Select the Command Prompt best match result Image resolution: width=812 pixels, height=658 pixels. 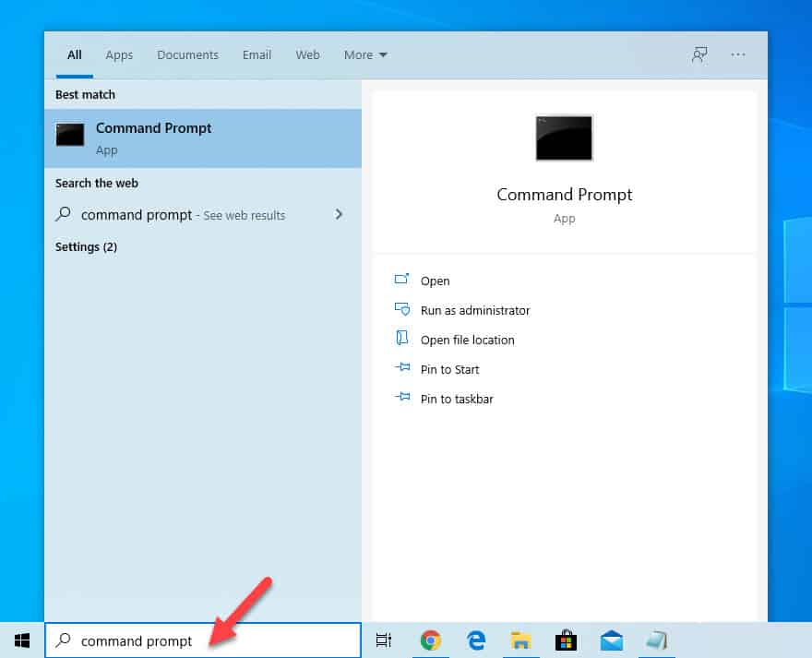coord(203,138)
